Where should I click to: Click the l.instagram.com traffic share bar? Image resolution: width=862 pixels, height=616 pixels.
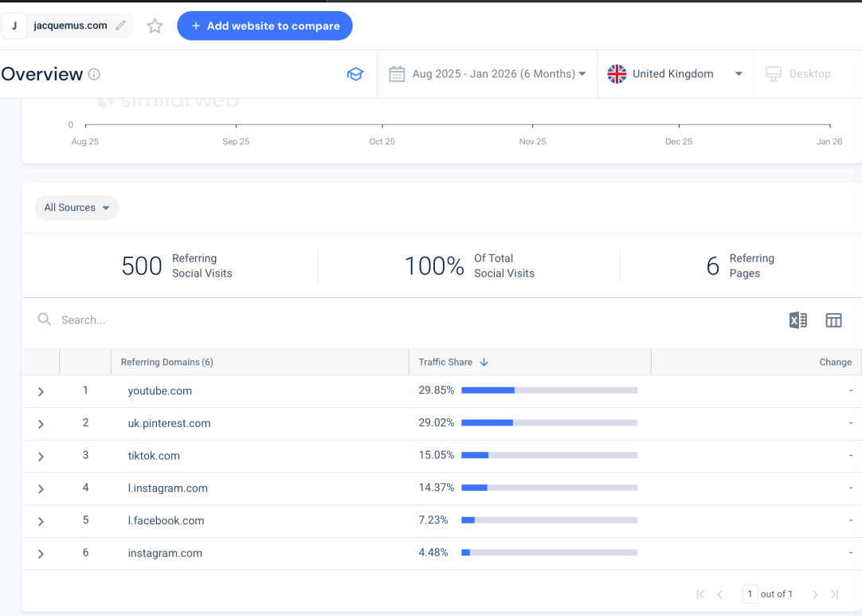pyautogui.click(x=549, y=488)
